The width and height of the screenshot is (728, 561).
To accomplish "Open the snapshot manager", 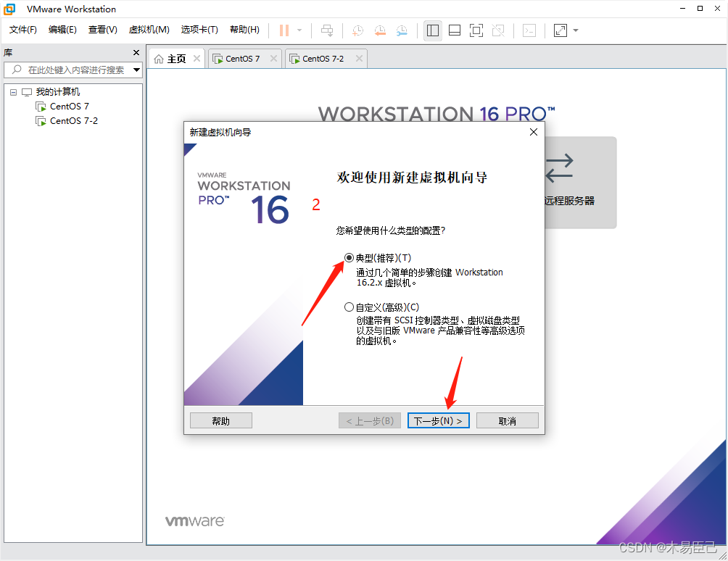I will tap(402, 30).
